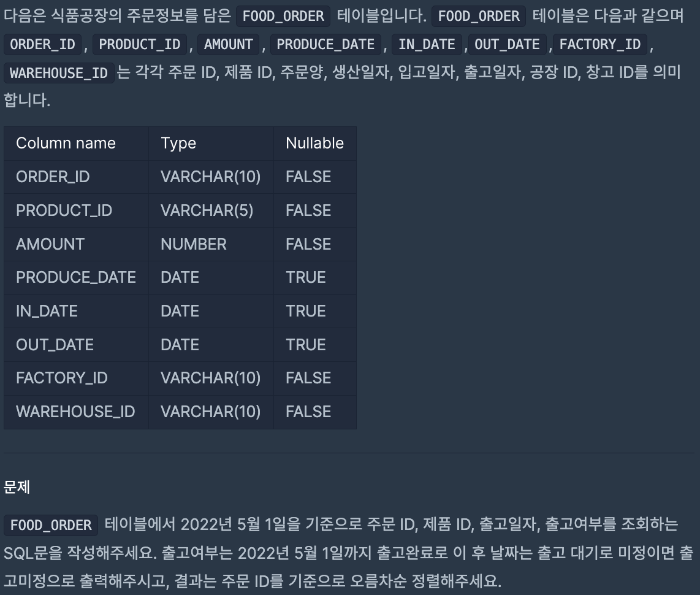Click DATE type in IN_DATE row
The width and height of the screenshot is (700, 595).
[x=211, y=312]
